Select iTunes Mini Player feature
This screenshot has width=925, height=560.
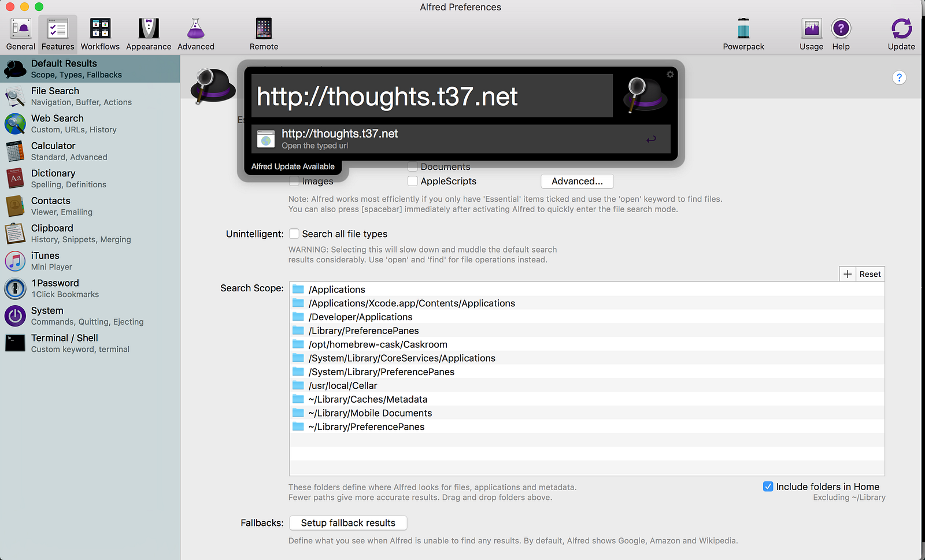pos(90,261)
